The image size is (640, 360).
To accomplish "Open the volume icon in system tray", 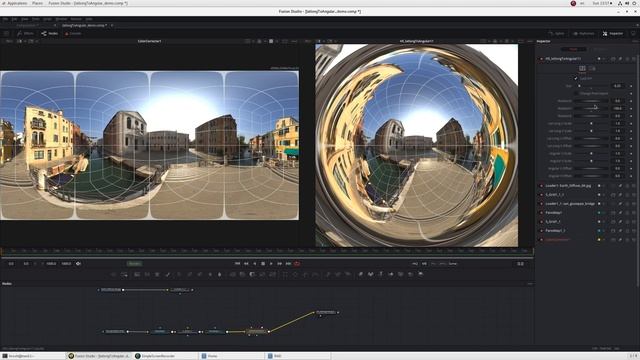I will [627, 3].
